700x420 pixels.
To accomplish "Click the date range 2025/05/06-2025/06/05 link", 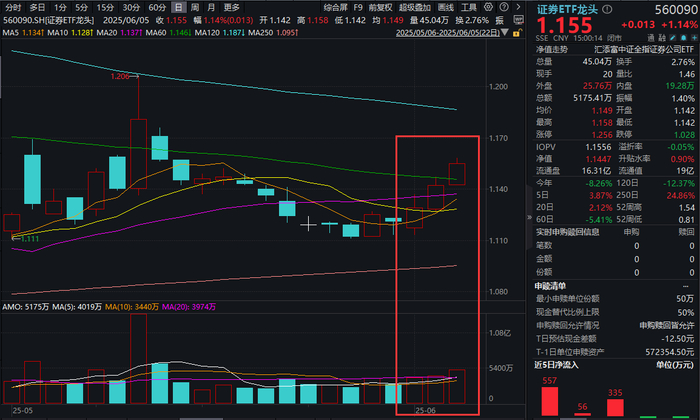I will pos(448,33).
